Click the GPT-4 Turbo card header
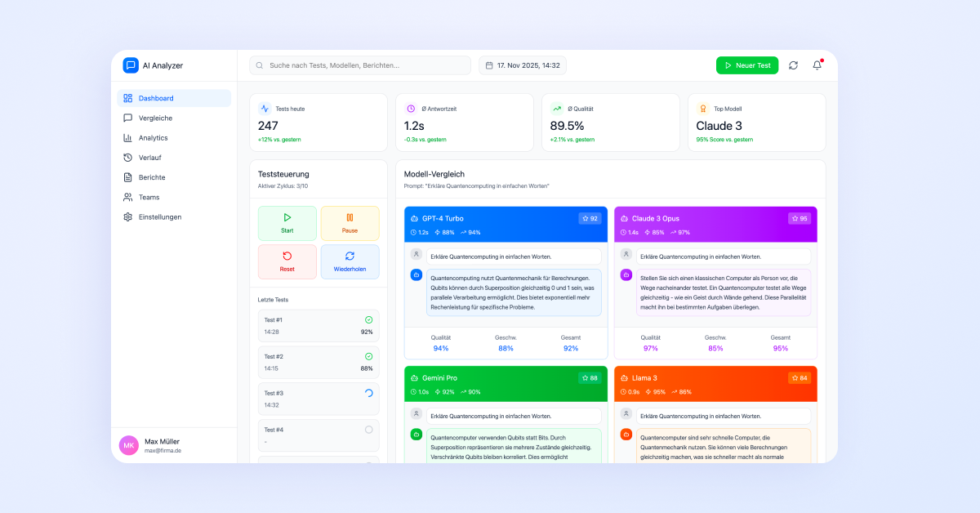This screenshot has width=980, height=513. click(506, 225)
